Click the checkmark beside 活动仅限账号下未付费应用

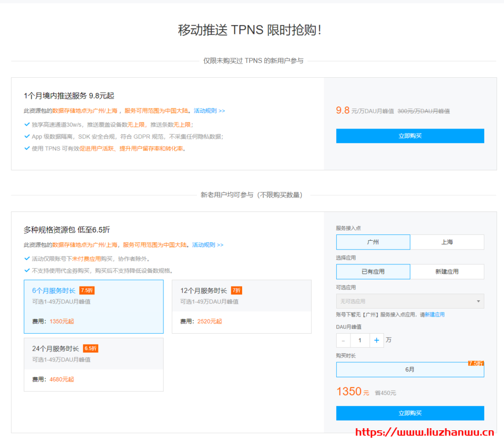pos(27,258)
